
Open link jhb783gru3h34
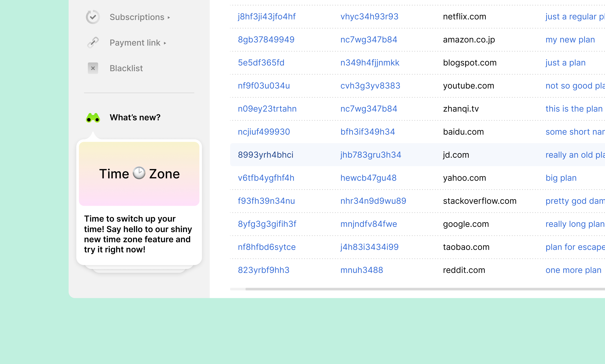pos(371,155)
